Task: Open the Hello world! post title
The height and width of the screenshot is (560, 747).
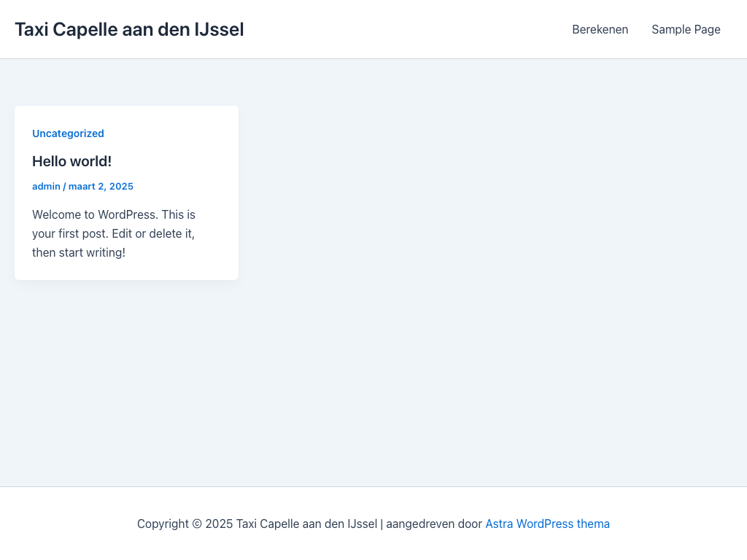Action: click(71, 161)
